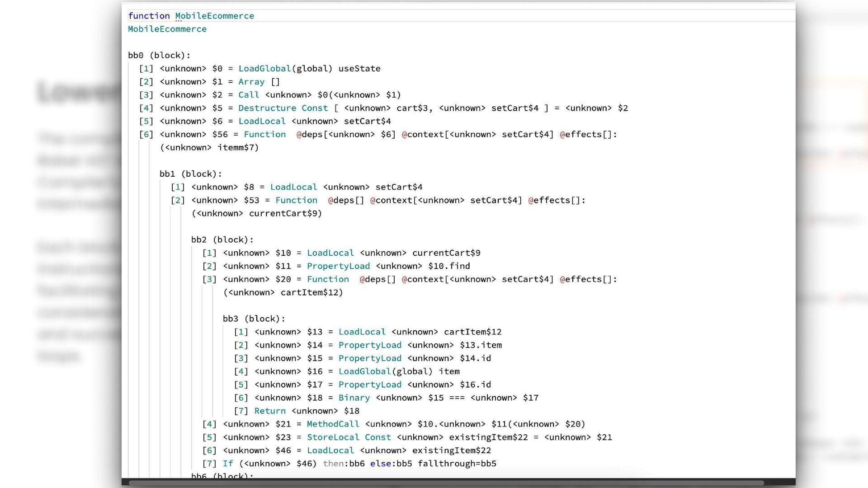Click the 'bb0 (block):' label

click(x=159, y=55)
